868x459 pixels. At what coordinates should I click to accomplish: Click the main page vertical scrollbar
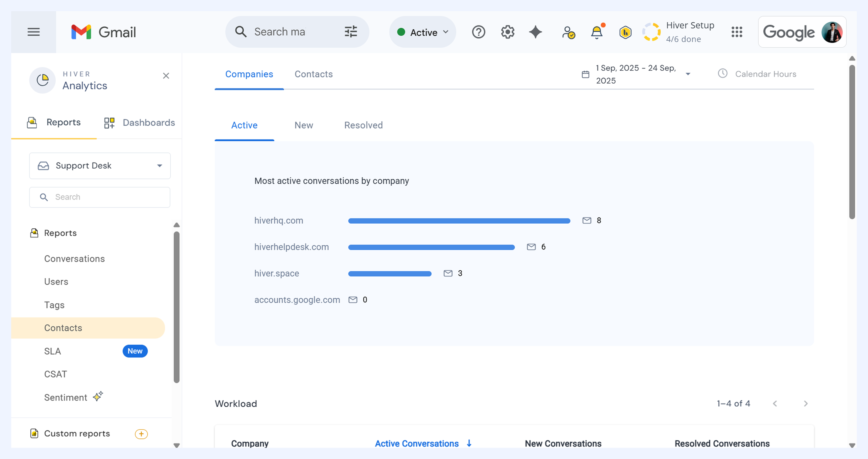852,142
